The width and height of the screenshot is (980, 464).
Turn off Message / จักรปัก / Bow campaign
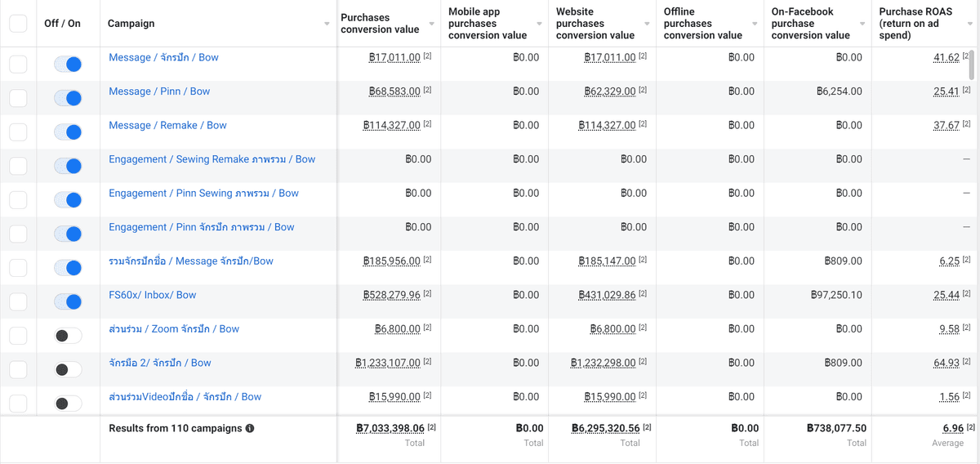tap(68, 65)
